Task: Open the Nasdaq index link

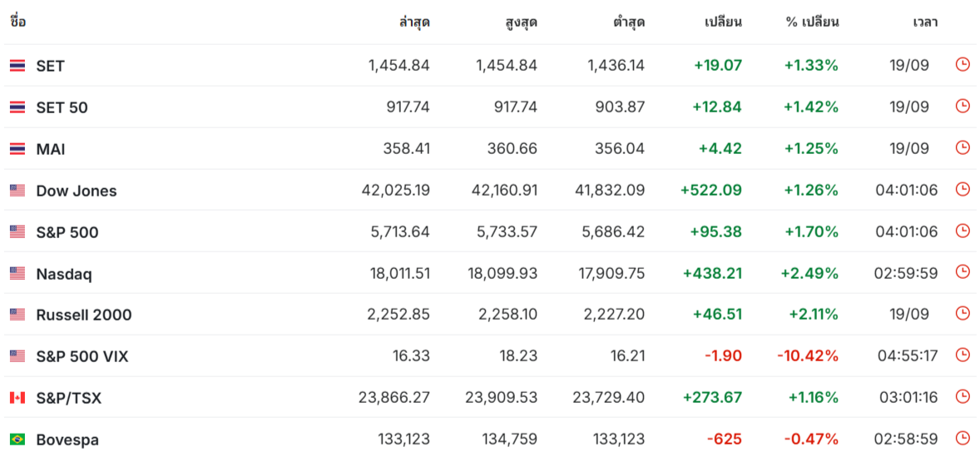Action: (x=64, y=274)
